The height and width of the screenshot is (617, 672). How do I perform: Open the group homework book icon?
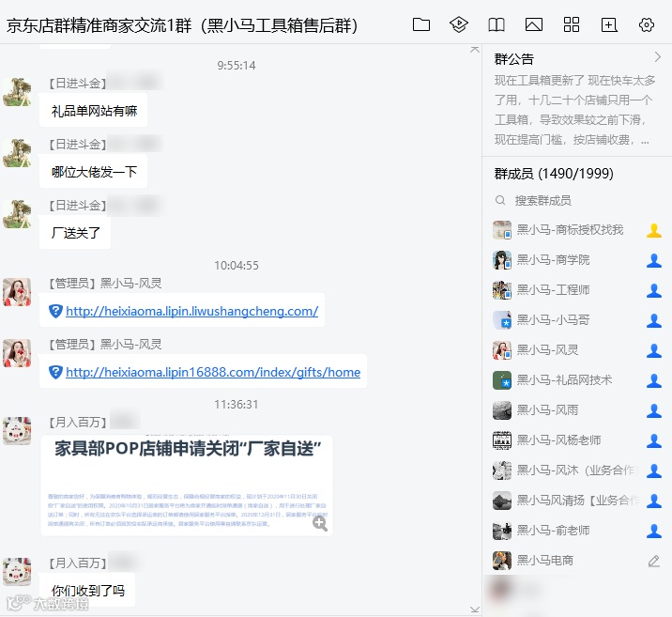496,24
